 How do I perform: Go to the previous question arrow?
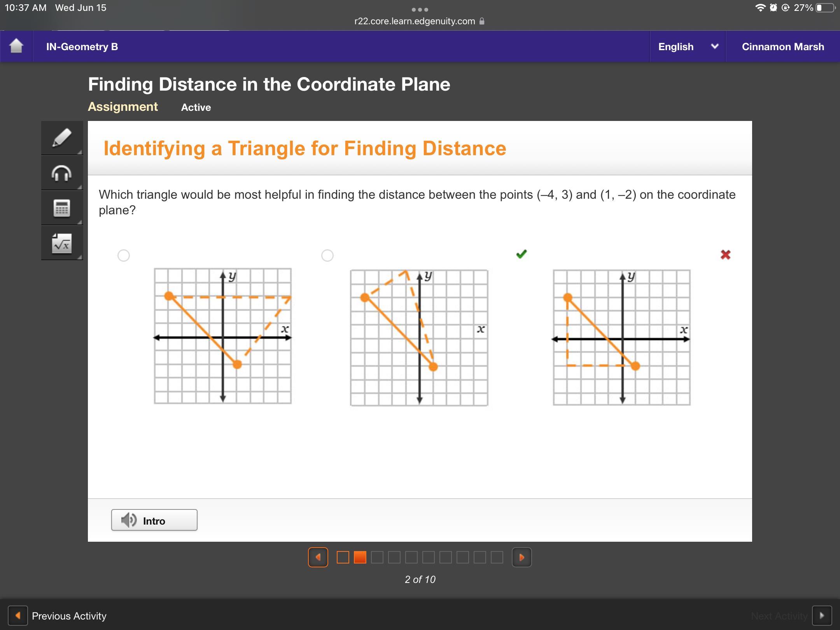(x=318, y=557)
